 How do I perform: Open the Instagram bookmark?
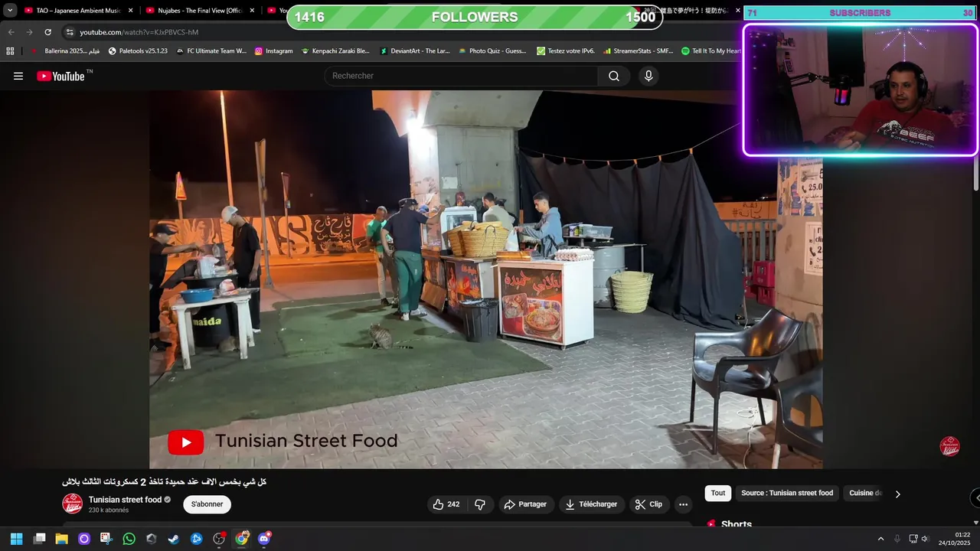(x=273, y=51)
